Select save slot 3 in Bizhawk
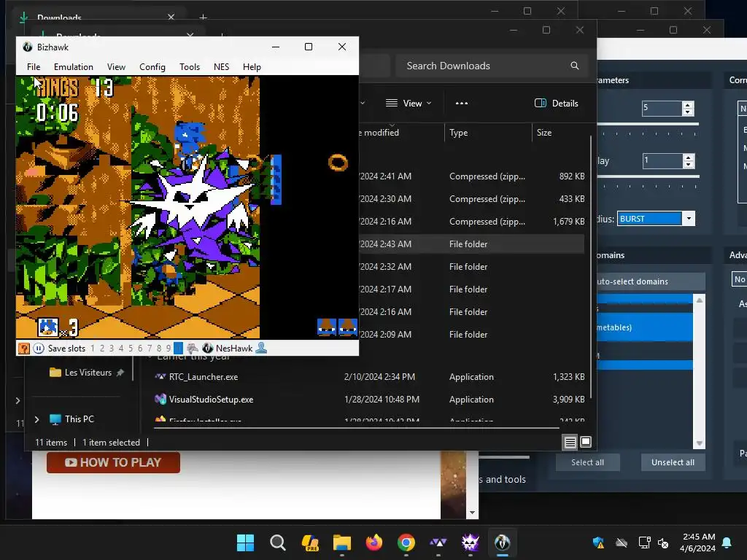This screenshot has width=747, height=560. pos(112,349)
